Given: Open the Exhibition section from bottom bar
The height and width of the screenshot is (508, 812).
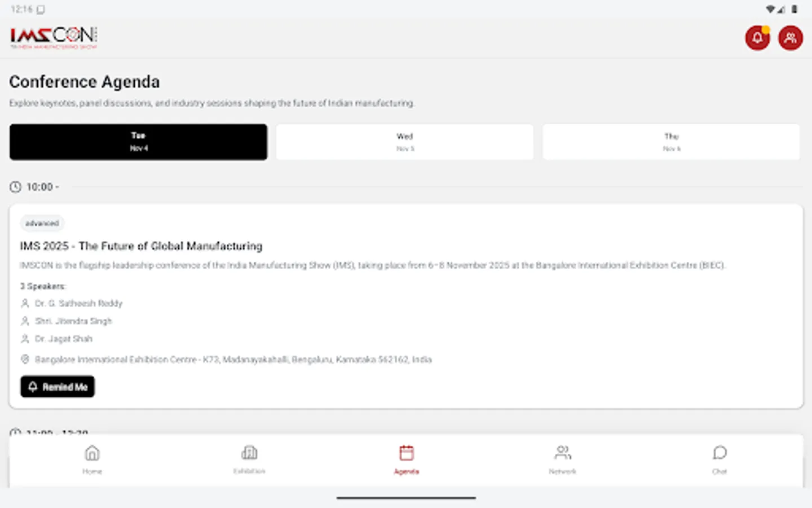Looking at the screenshot, I should coord(249,452).
